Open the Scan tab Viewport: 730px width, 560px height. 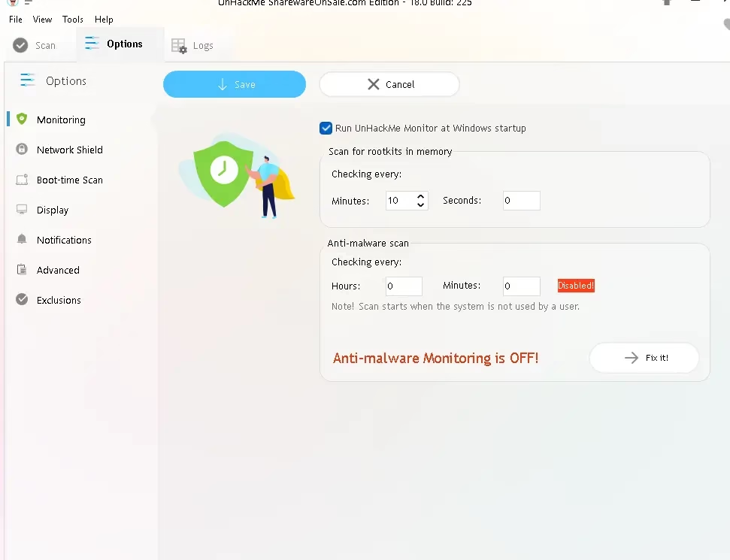35,45
